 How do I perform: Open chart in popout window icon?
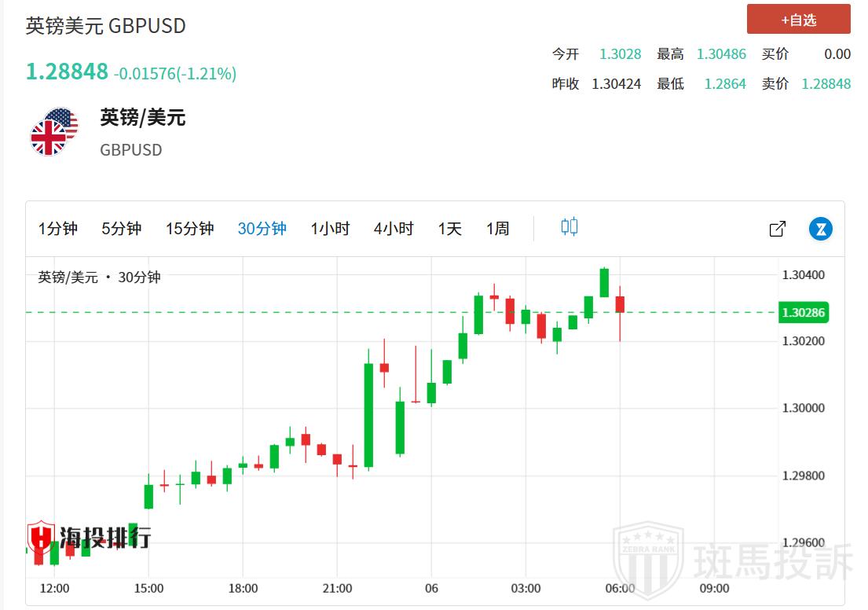click(777, 229)
